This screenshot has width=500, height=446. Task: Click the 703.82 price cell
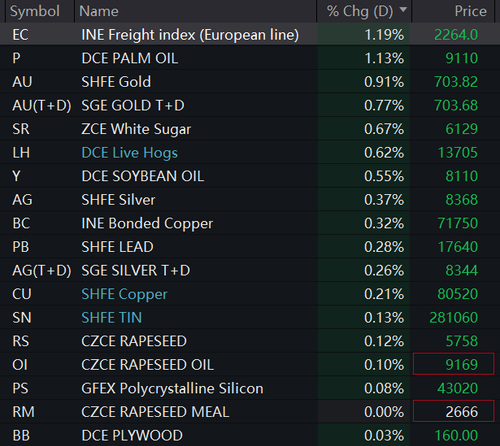coord(456,82)
